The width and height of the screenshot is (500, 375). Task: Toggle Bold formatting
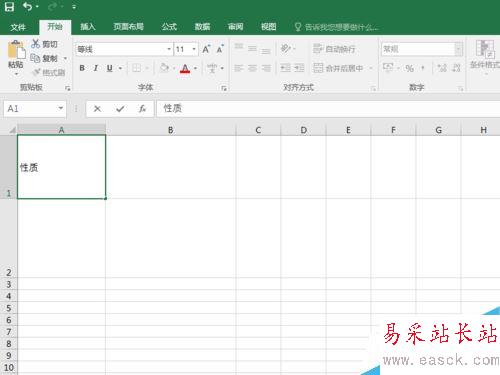[x=82, y=68]
